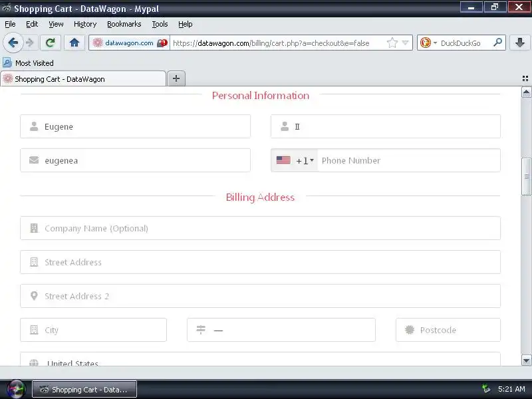
Task: Go forward with the forward arrow
Action: click(x=30, y=43)
